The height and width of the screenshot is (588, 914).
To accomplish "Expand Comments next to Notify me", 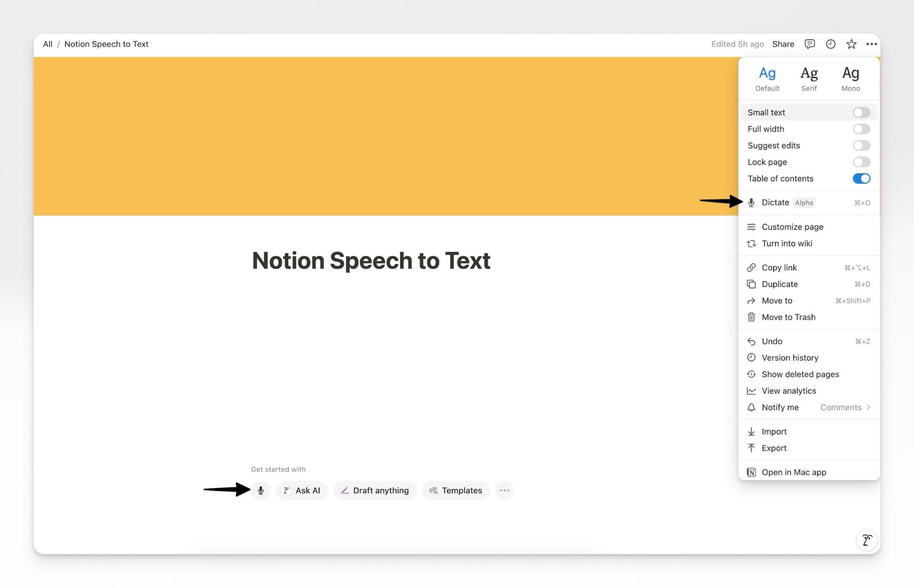I will tap(845, 407).
